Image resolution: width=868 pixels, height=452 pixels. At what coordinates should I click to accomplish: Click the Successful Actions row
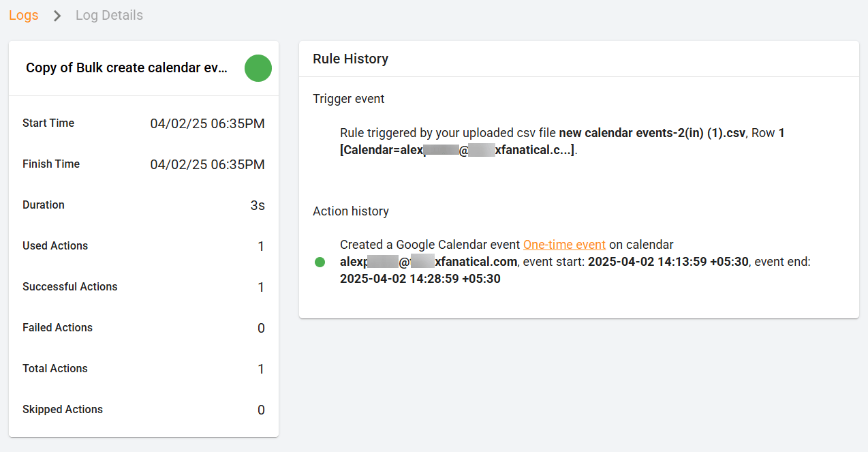pyautogui.click(x=143, y=286)
